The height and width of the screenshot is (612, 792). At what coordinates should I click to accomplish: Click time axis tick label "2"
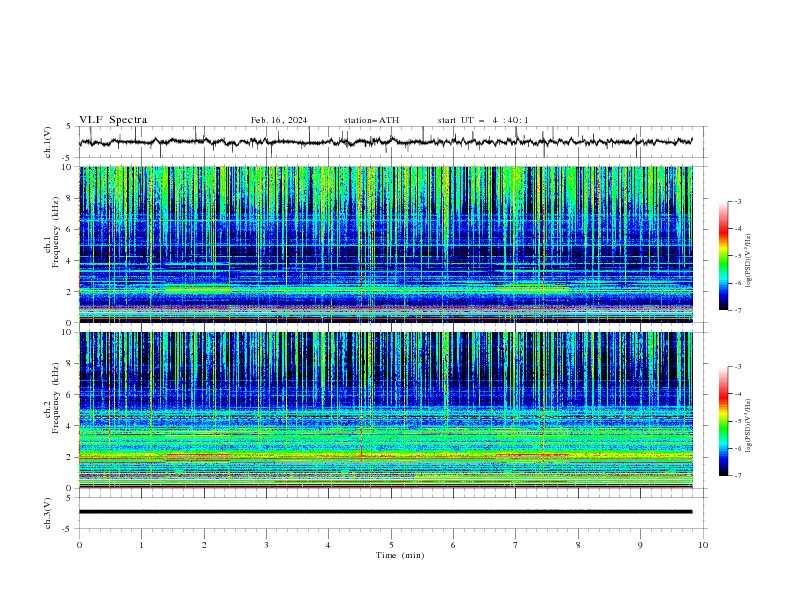click(204, 545)
